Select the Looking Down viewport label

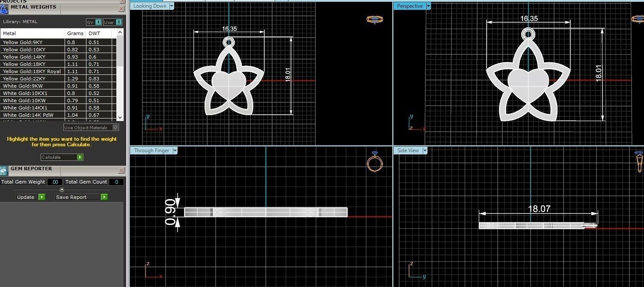pos(150,6)
